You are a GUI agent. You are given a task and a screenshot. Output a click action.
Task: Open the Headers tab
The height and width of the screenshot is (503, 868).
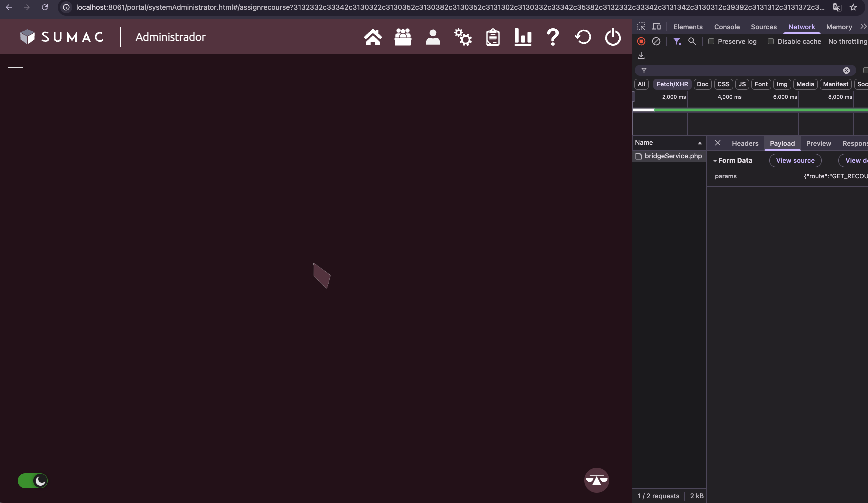pyautogui.click(x=745, y=144)
